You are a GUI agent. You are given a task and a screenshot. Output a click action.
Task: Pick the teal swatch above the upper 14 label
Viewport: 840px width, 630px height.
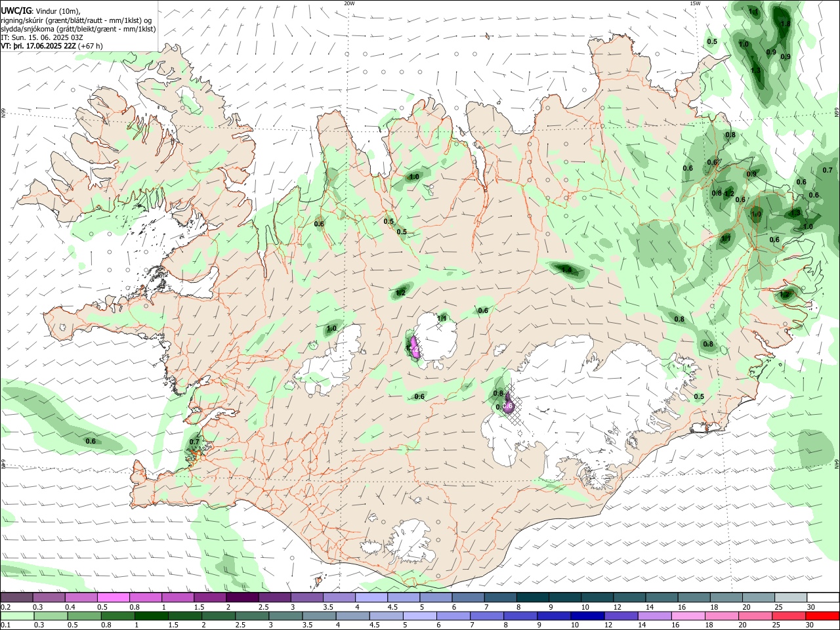[661, 598]
